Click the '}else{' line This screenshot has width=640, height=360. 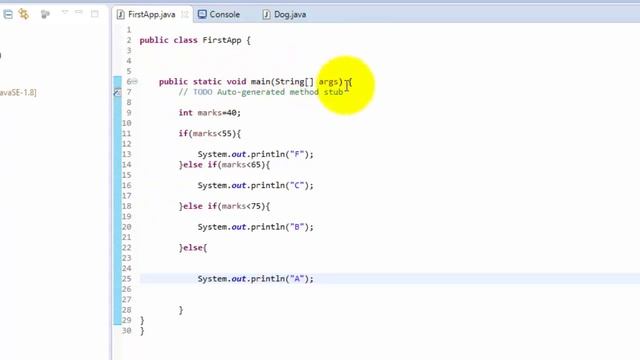193,248
